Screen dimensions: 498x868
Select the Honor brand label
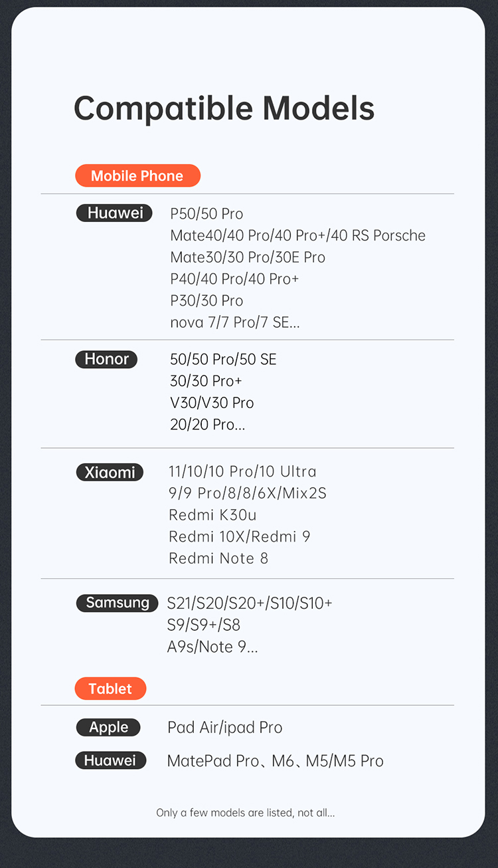(x=106, y=360)
